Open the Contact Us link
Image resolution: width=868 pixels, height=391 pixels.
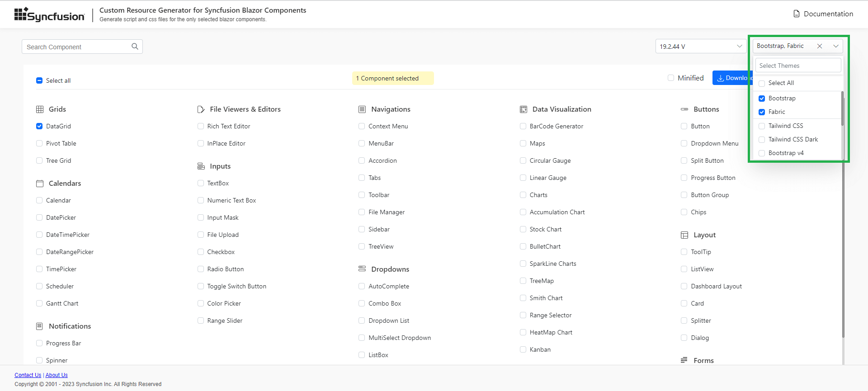(28, 375)
